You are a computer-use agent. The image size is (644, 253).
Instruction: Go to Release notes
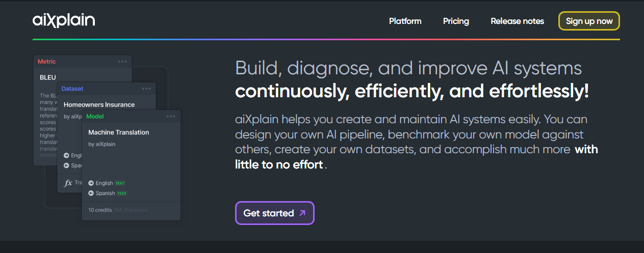coord(517,21)
